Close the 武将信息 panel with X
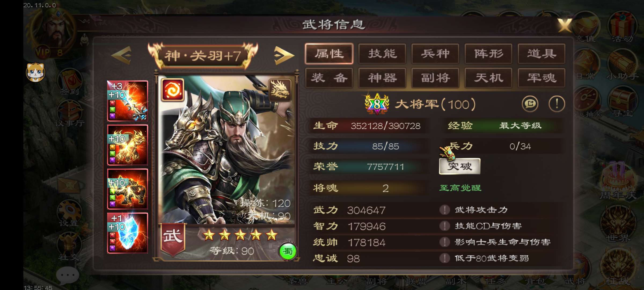 click(564, 26)
